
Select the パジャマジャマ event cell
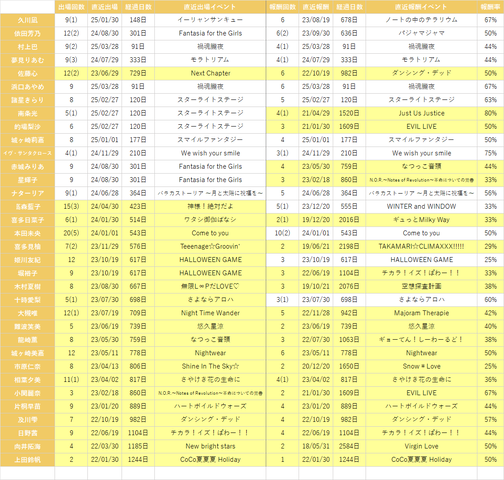pyautogui.click(x=421, y=33)
